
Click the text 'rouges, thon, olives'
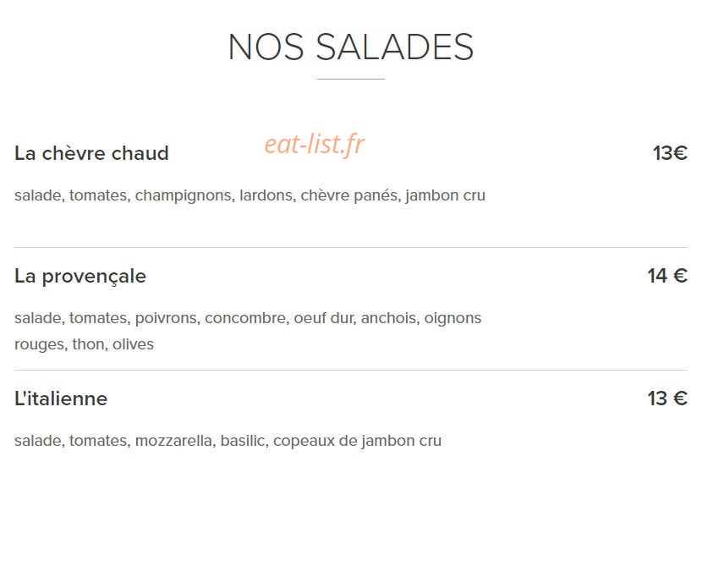[84, 344]
